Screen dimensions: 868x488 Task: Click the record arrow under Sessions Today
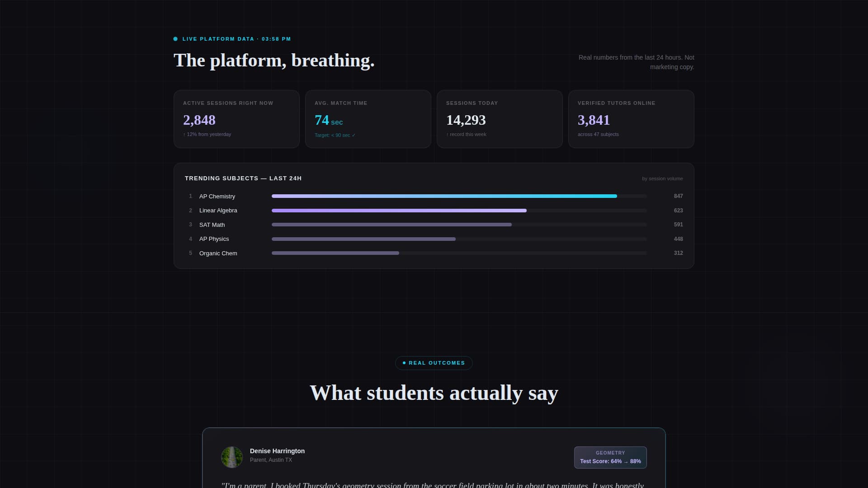(x=448, y=134)
